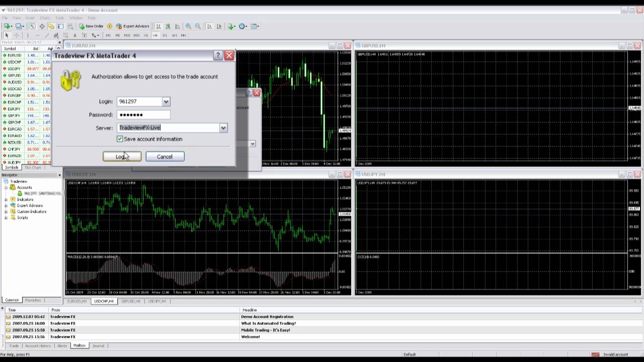Uncheck Save account information checkbox

pos(120,139)
